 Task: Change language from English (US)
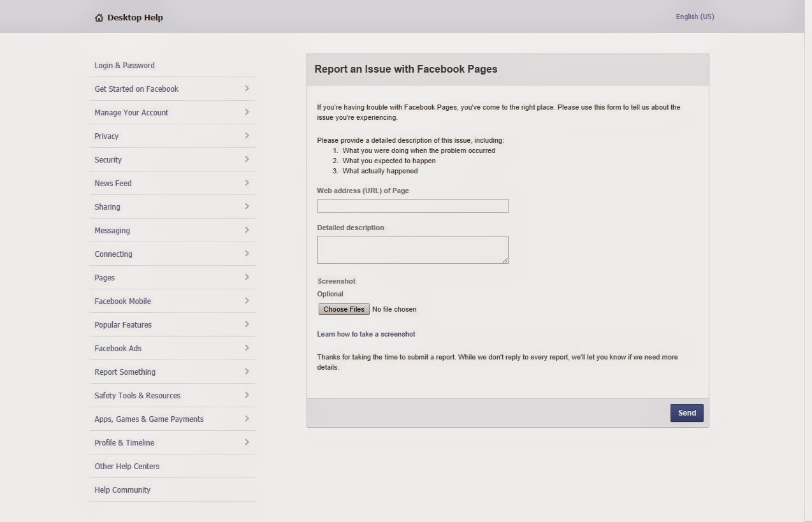click(695, 17)
